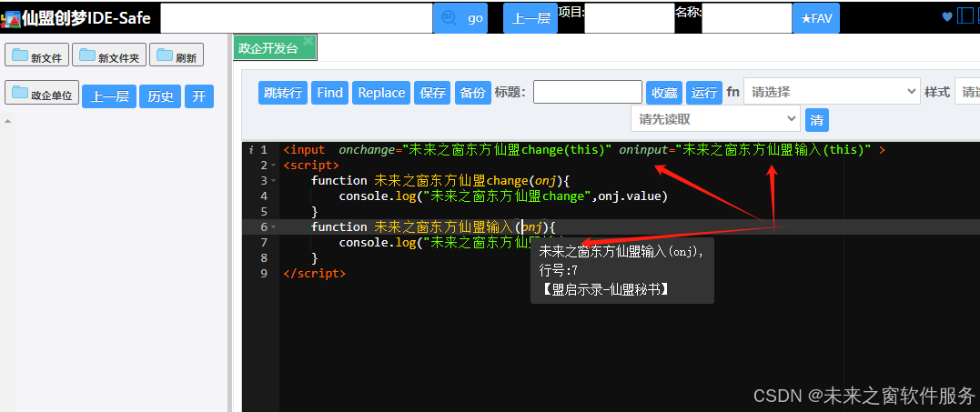Run the code with 运行
Viewport: 980px width, 412px height.
pyautogui.click(x=704, y=93)
